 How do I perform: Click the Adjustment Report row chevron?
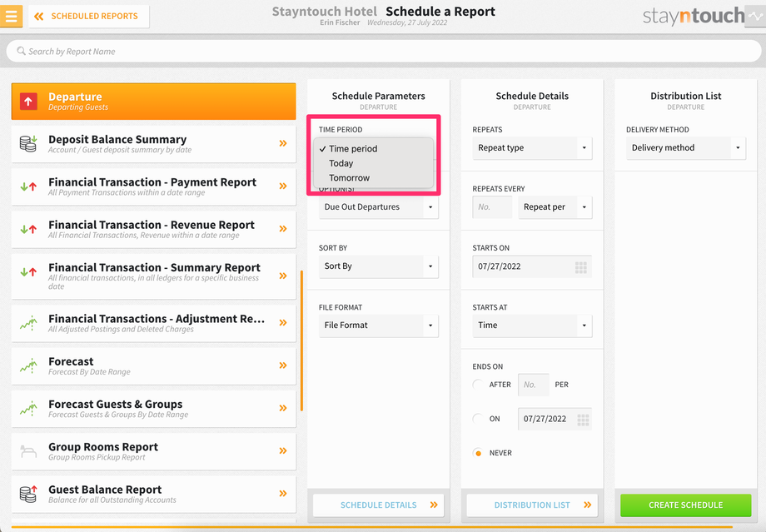[283, 322]
